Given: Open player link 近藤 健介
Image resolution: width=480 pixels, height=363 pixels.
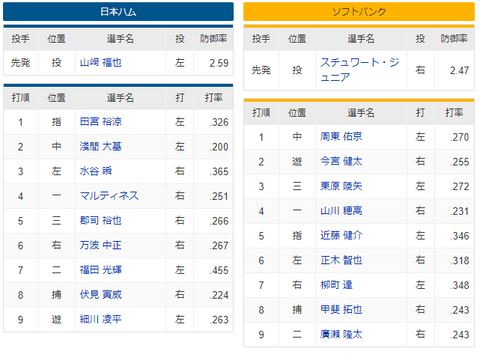Looking at the screenshot, I should coord(341,235).
